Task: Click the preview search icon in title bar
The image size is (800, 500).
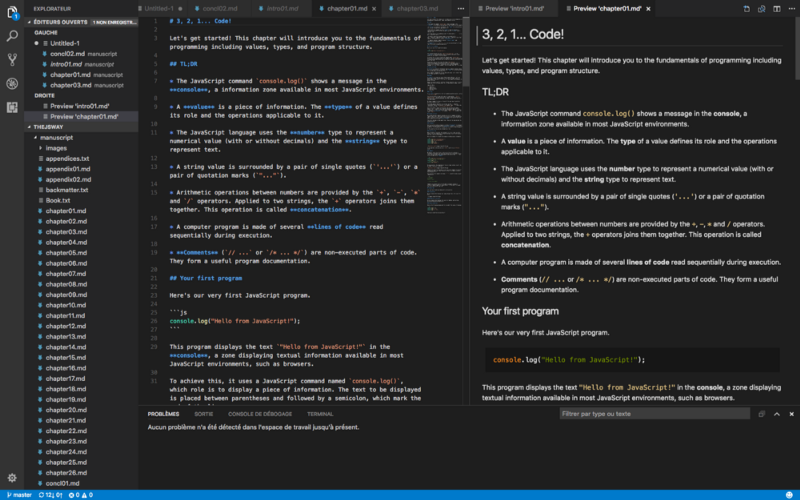Action: pyautogui.click(x=761, y=9)
